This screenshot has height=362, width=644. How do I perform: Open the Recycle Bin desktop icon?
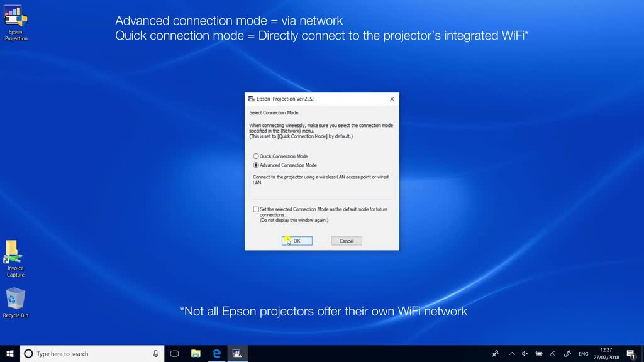[16, 303]
